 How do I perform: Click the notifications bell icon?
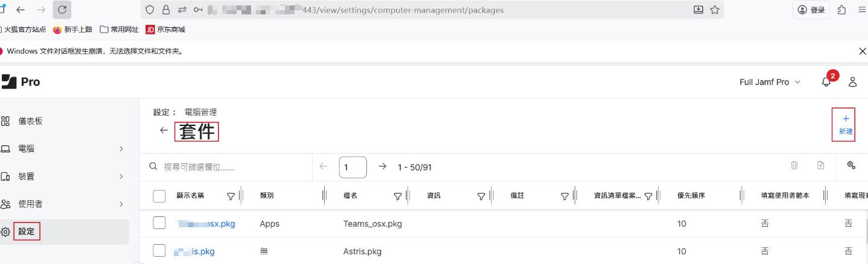(826, 82)
